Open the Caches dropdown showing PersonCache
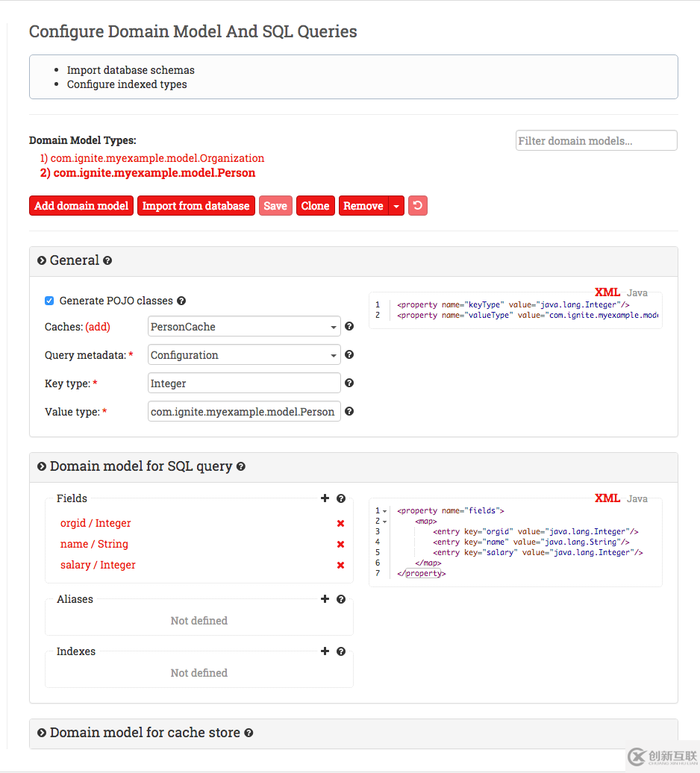 (x=244, y=326)
